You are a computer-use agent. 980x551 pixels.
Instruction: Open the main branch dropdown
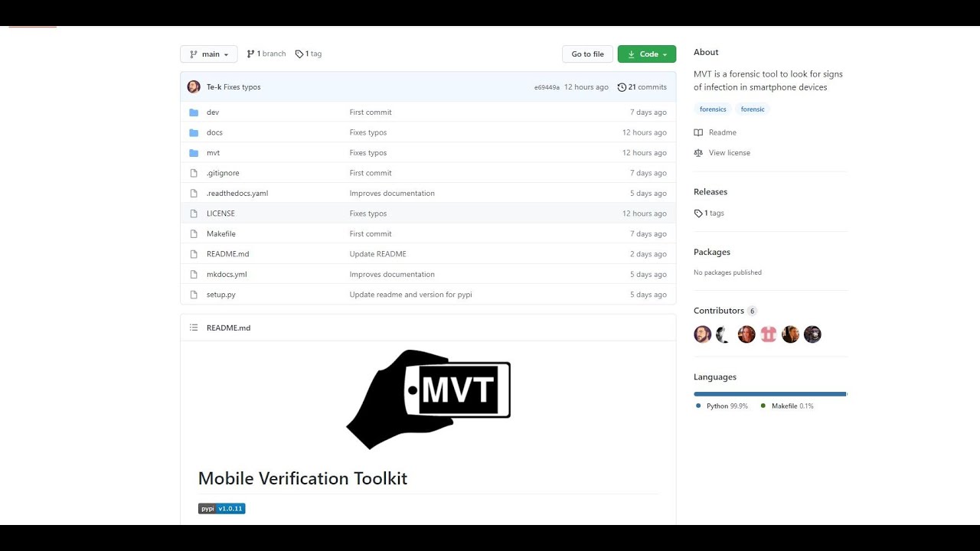pyautogui.click(x=209, y=54)
